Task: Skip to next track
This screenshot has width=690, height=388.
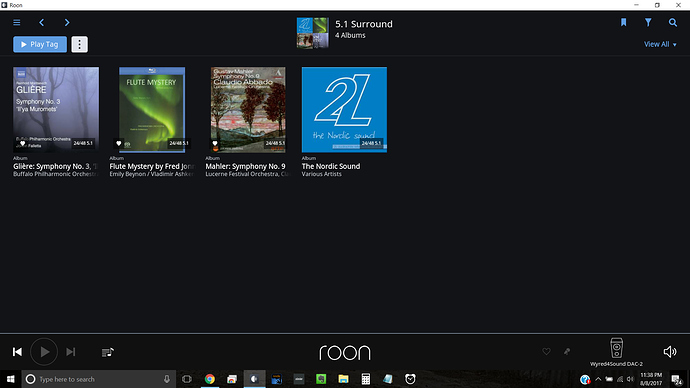Action: click(x=70, y=352)
